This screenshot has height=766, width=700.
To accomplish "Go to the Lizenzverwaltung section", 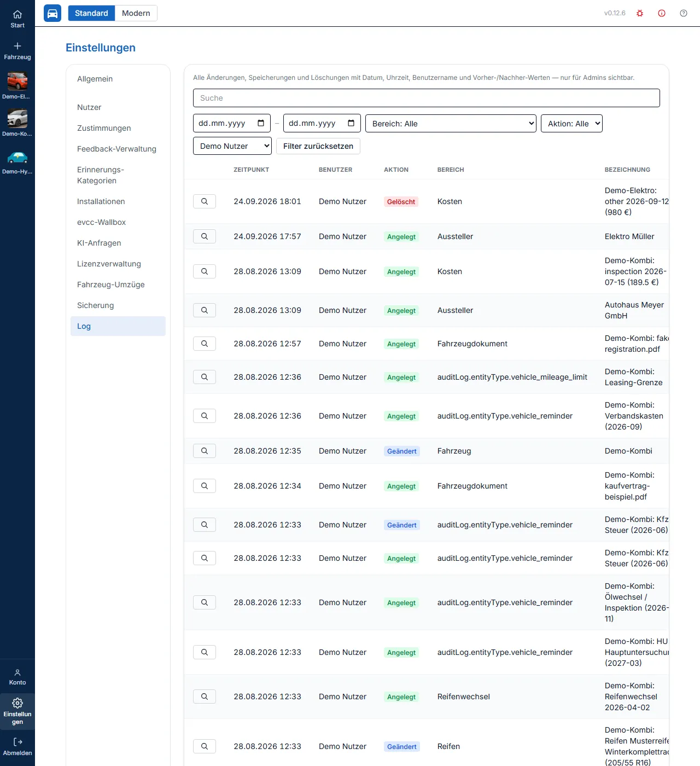I will (118, 264).
